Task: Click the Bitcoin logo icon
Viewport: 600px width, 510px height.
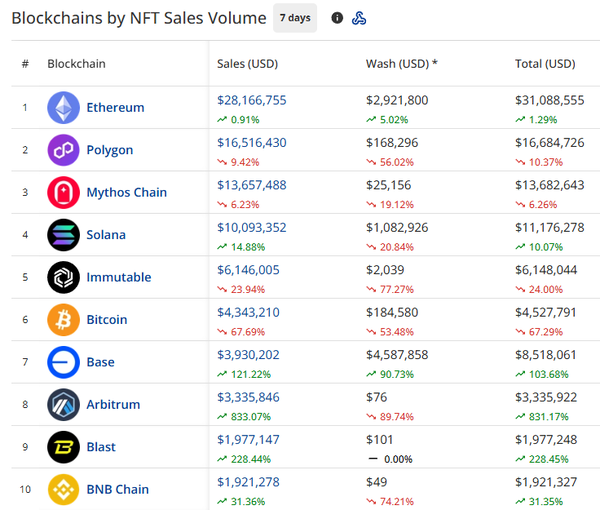Action: (x=63, y=320)
